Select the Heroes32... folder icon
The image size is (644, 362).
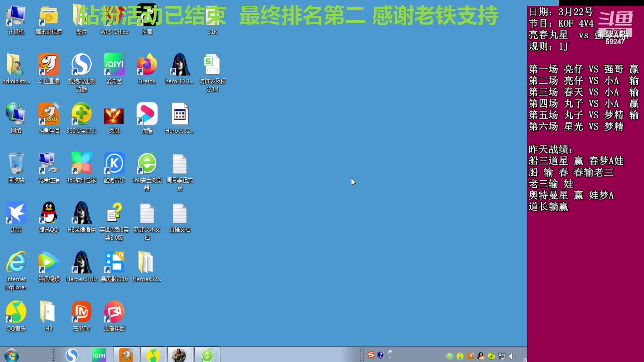pos(147,266)
